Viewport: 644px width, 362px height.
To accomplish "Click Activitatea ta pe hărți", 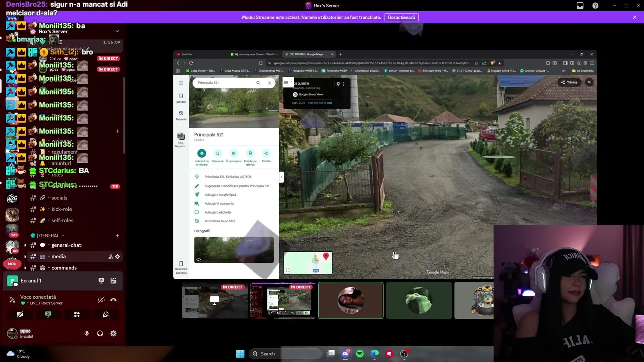I will point(220,221).
